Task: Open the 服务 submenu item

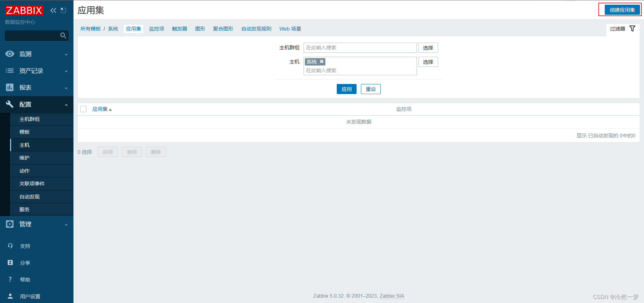Action: [42, 210]
